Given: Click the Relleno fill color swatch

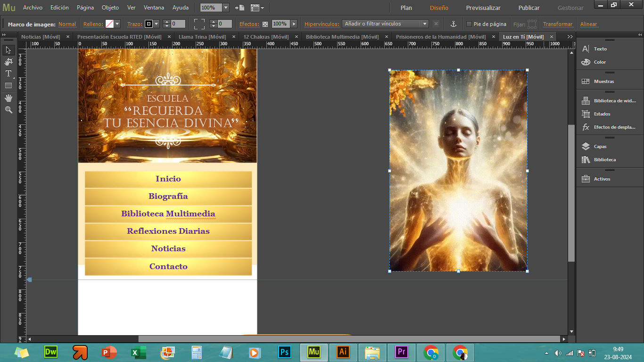Looking at the screenshot, I should coord(109,24).
